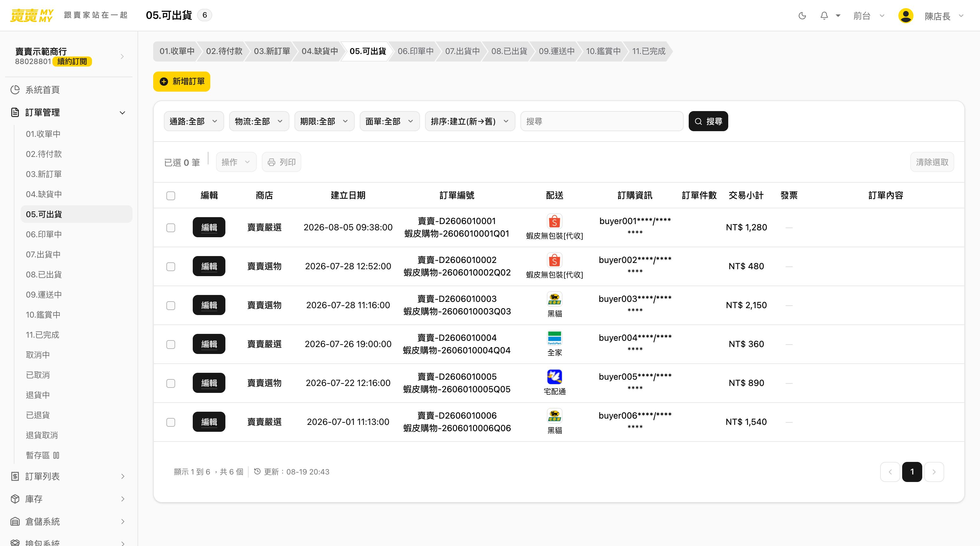
Task: Open the 物流:全部 filter dropdown
Action: (259, 121)
